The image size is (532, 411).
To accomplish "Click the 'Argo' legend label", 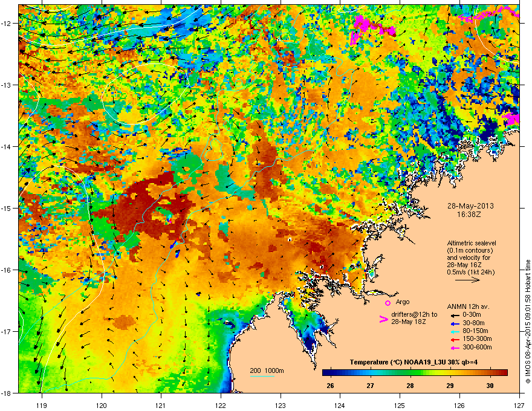I will point(403,302).
